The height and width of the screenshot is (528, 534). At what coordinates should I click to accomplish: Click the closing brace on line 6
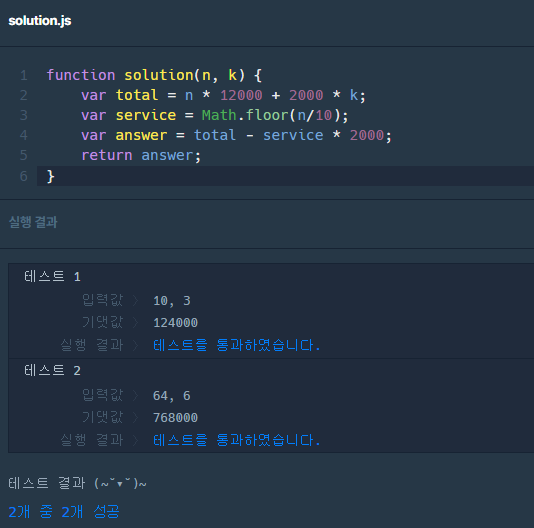point(50,176)
